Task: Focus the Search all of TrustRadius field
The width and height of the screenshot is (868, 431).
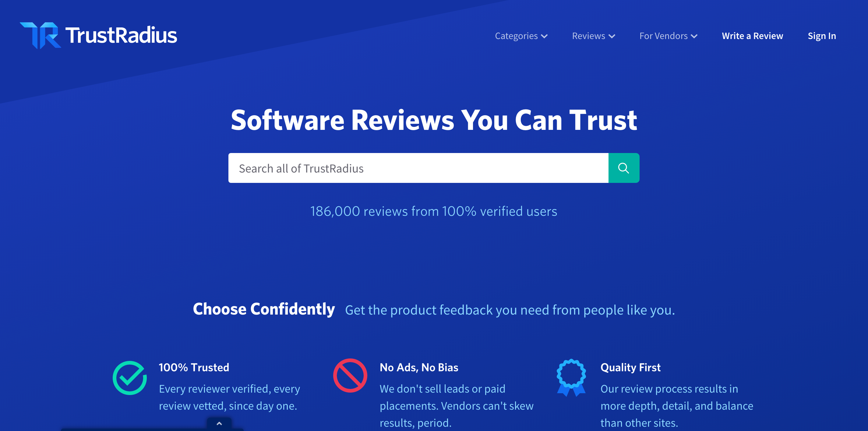Action: (x=418, y=168)
